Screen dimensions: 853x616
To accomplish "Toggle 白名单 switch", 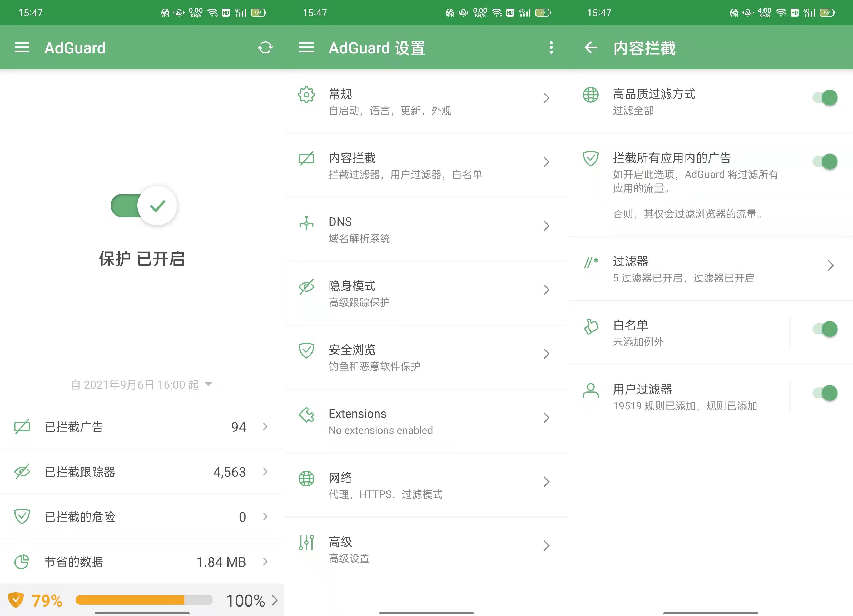I will (x=825, y=329).
